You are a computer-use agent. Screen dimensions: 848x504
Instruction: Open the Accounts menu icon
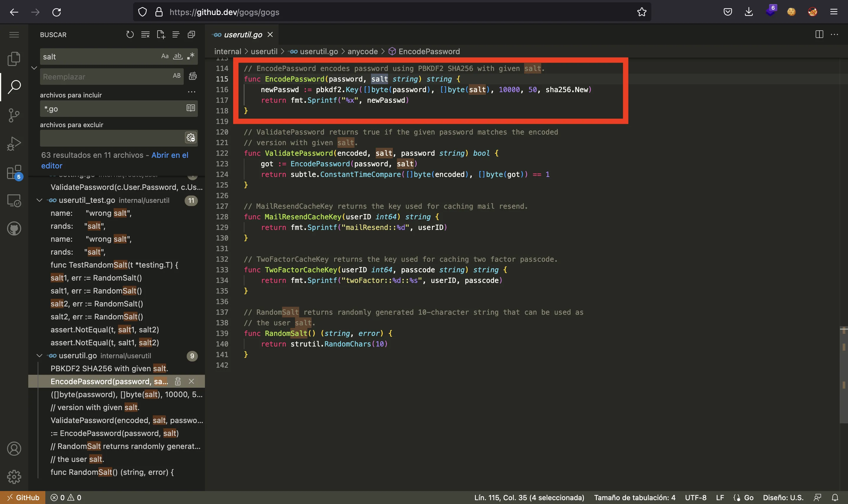(x=14, y=449)
